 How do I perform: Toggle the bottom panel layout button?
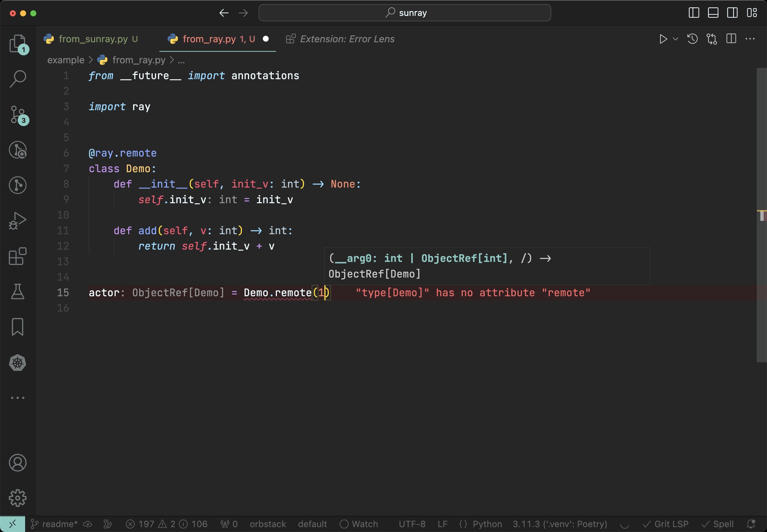[713, 13]
